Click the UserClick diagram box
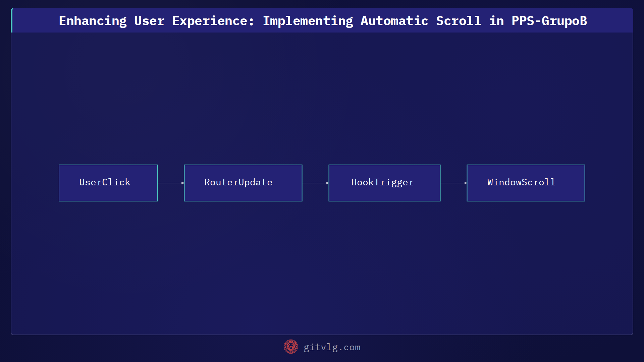Screen dimensions: 644x362 pos(108,183)
